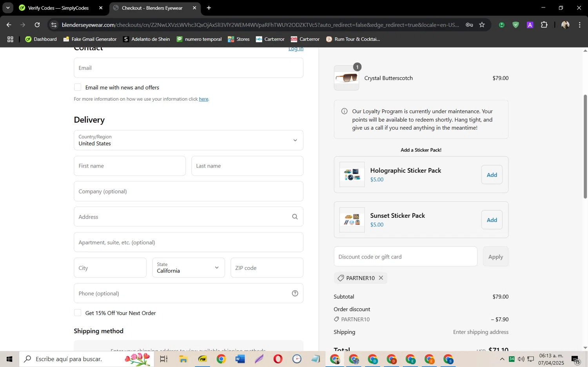Click the purple A extension icon
This screenshot has width=588, height=367.
click(530, 25)
